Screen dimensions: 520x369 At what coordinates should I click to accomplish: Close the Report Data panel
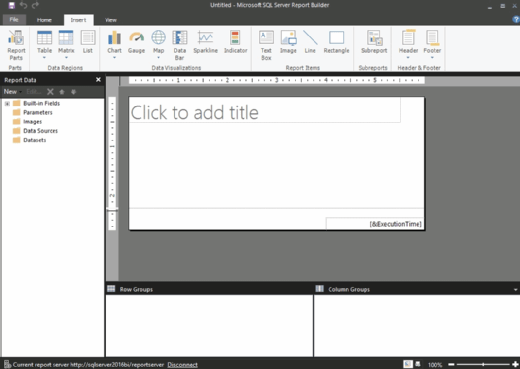(x=98, y=80)
